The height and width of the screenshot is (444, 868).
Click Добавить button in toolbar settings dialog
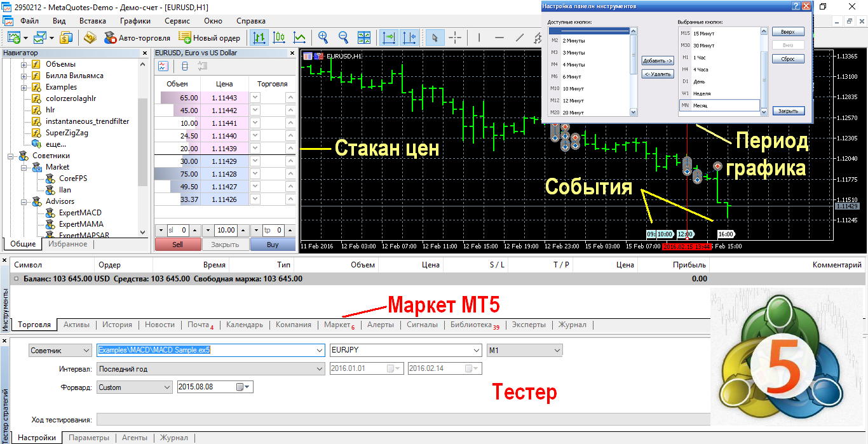[x=658, y=61]
